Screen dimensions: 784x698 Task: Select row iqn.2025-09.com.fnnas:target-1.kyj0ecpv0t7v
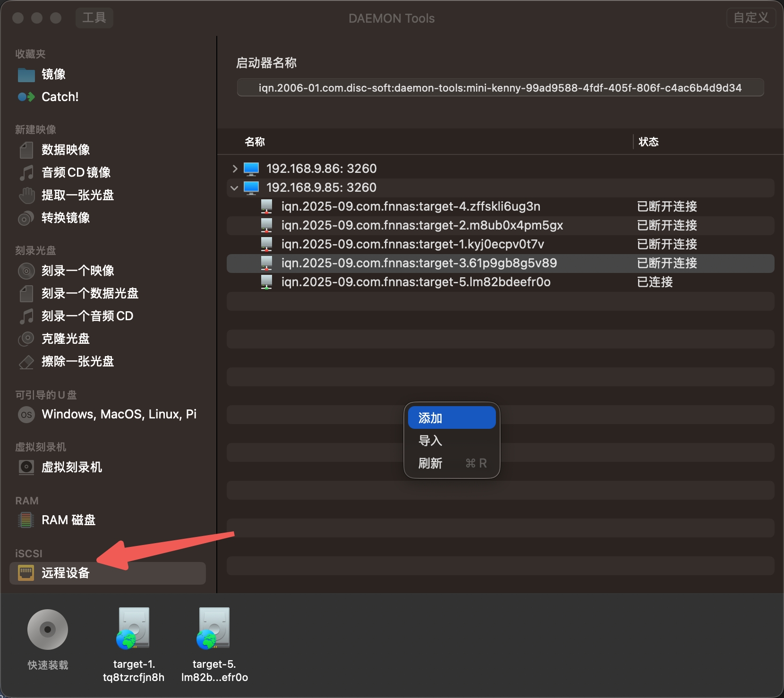coord(500,244)
